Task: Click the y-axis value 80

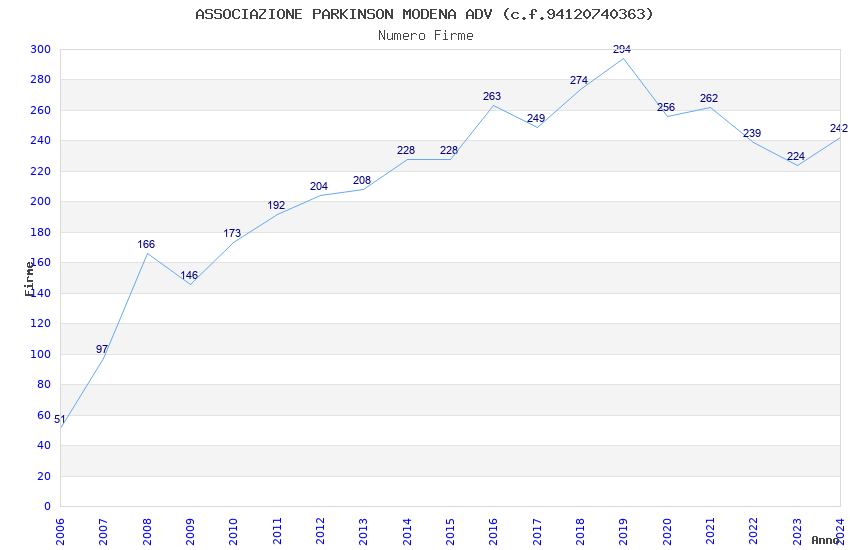Action: click(44, 384)
